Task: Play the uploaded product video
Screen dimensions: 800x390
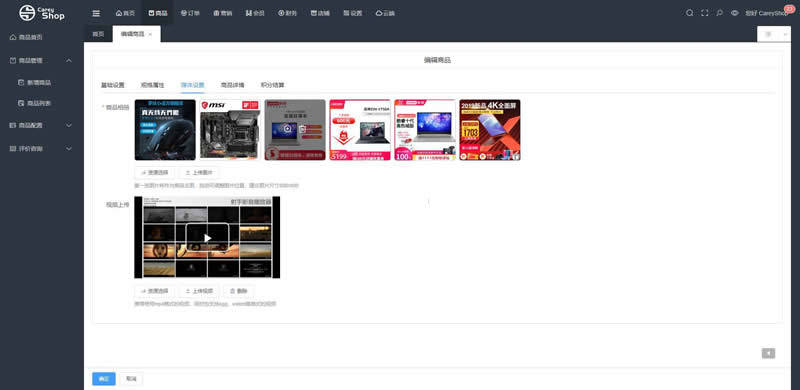Action: [207, 238]
